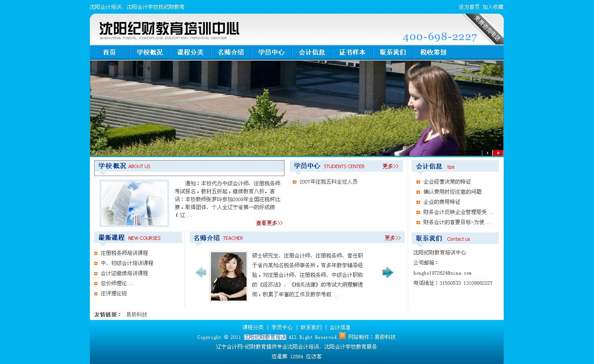The height and width of the screenshot is (364, 594).
Task: Switch banner to slide 1
Action: [x=487, y=153]
